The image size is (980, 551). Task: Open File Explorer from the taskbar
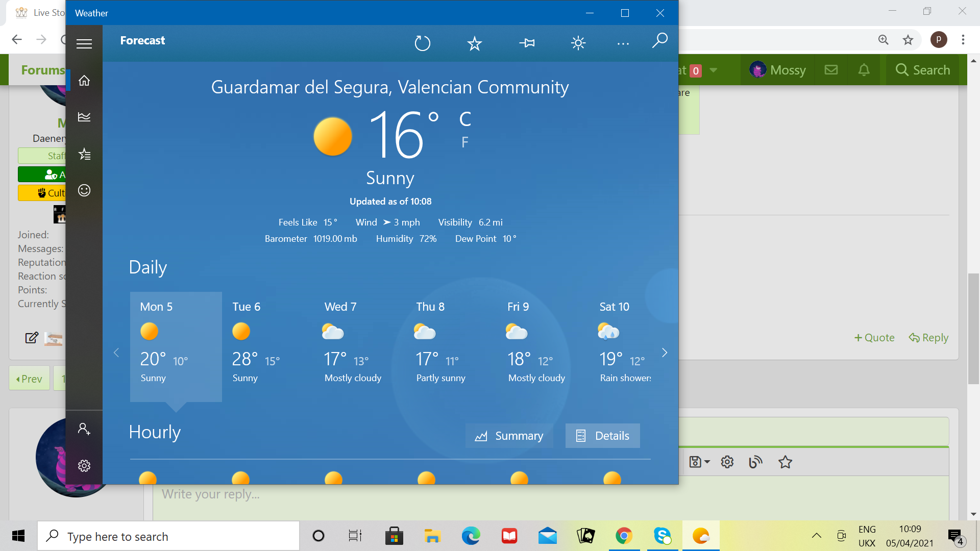432,536
